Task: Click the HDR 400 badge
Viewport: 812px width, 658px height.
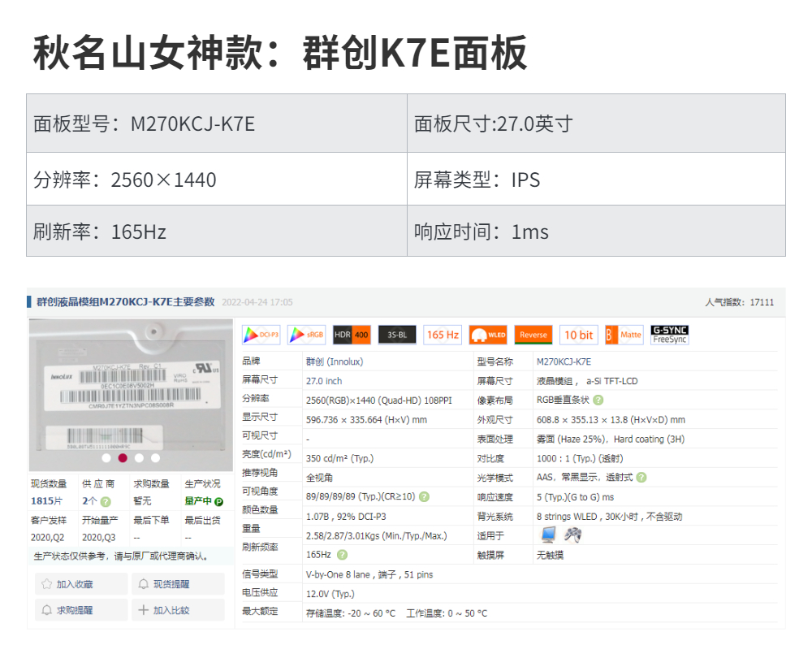Action: click(352, 335)
